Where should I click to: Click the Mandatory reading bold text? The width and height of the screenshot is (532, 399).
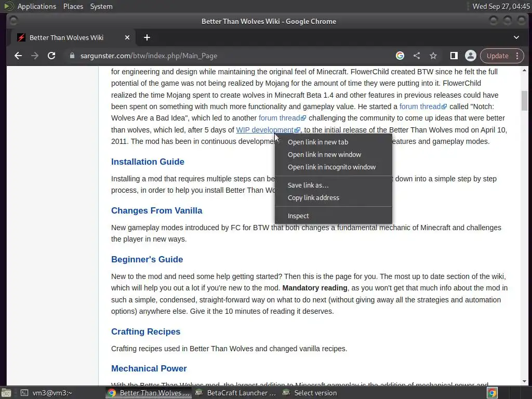pos(314,288)
